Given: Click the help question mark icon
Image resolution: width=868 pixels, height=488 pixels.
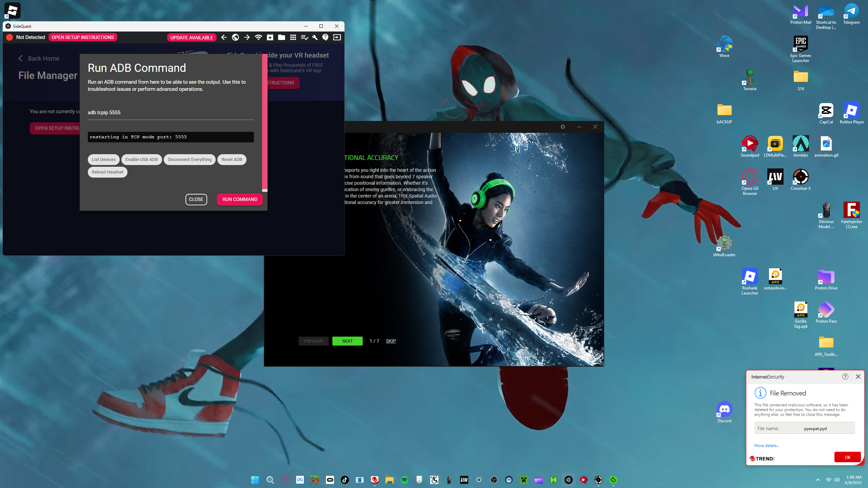Looking at the screenshot, I should click(325, 37).
